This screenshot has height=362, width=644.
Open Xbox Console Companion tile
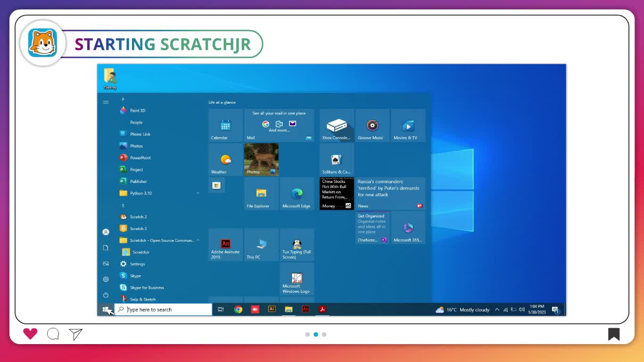pos(337,125)
